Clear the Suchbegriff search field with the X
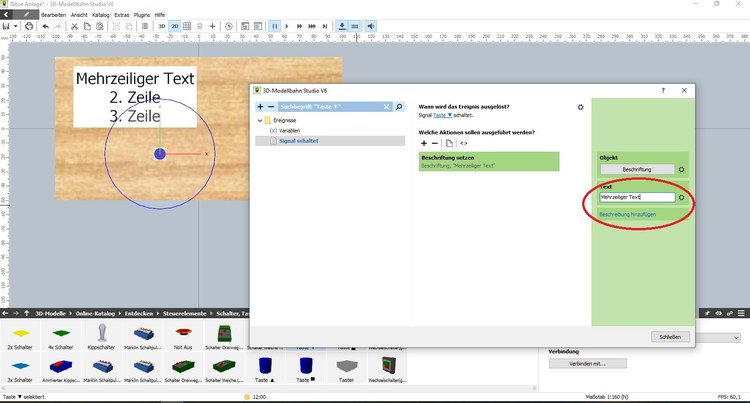Viewport: 750px width, 403px height. coord(386,107)
